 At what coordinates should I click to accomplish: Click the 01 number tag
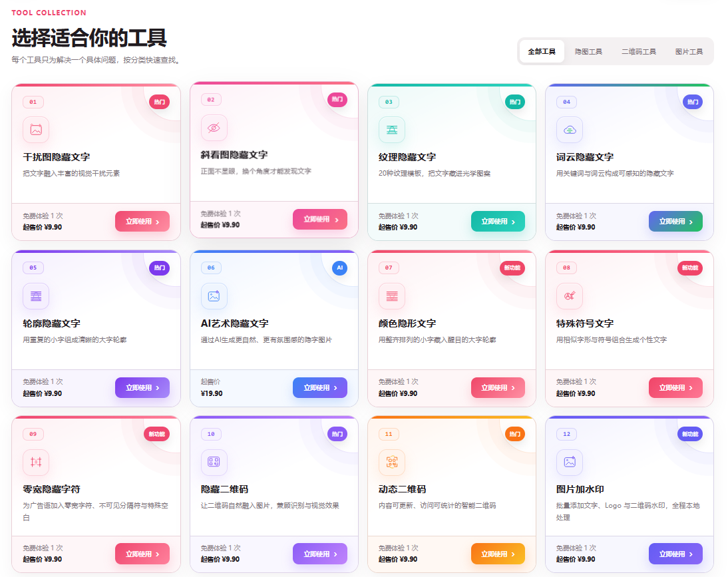pos(33,102)
